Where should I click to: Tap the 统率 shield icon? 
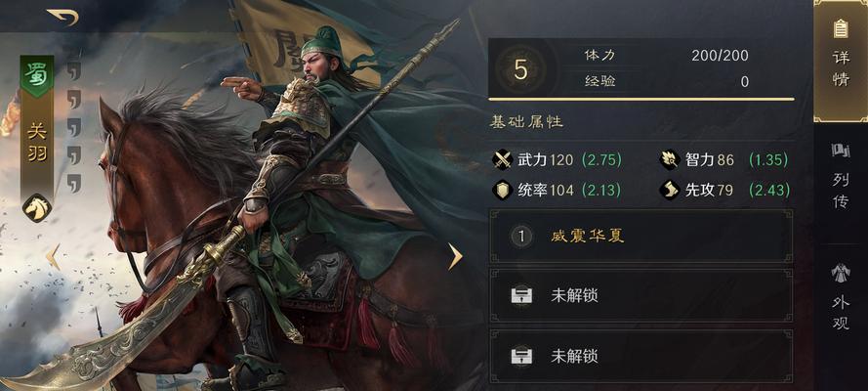click(503, 191)
